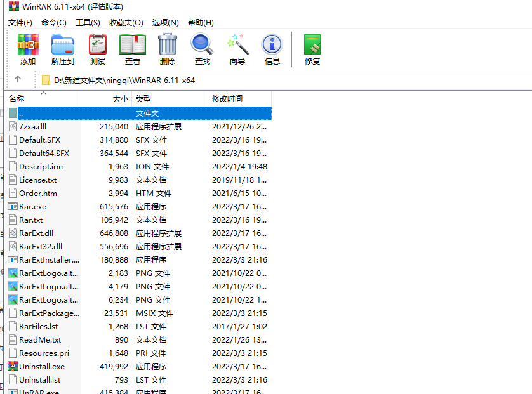The height and width of the screenshot is (394, 532).
Task: Sort by the 修改时间 column header
Action: click(239, 99)
